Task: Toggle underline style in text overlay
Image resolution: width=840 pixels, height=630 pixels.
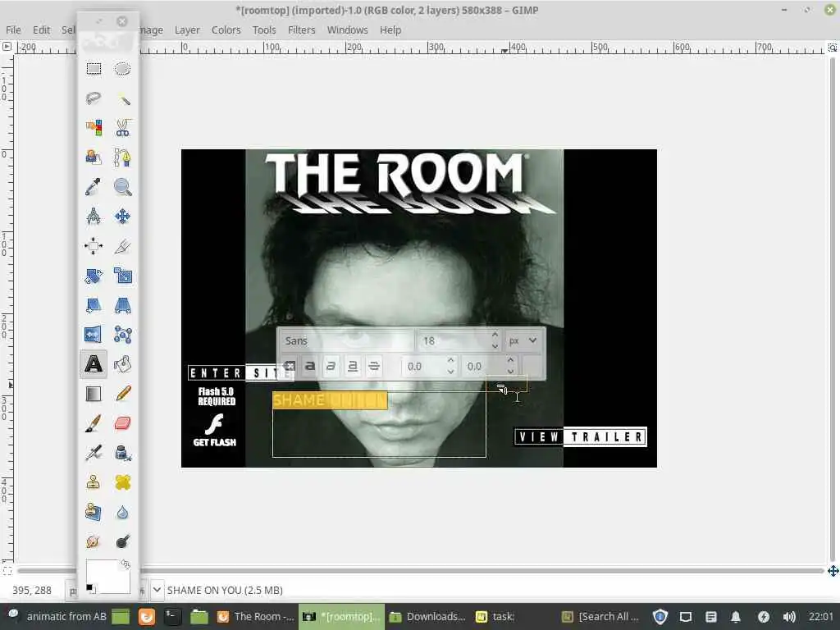Action: coord(353,367)
